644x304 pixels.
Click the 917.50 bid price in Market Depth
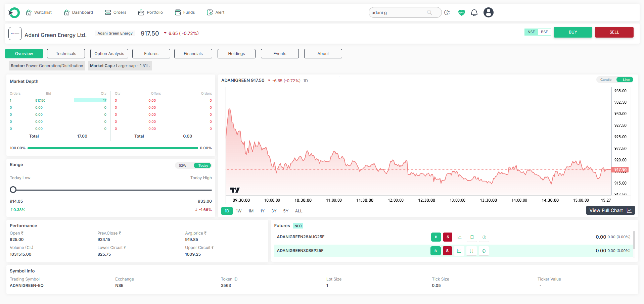click(x=40, y=101)
